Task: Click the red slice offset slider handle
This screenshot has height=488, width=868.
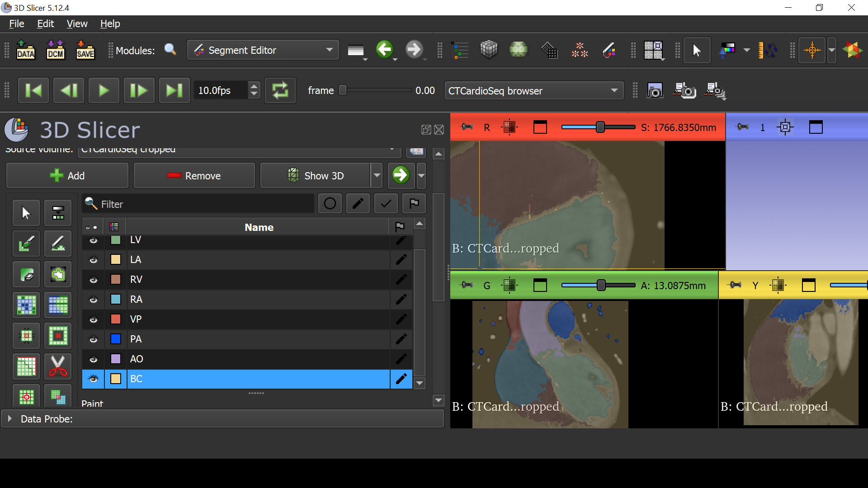Action: click(600, 127)
